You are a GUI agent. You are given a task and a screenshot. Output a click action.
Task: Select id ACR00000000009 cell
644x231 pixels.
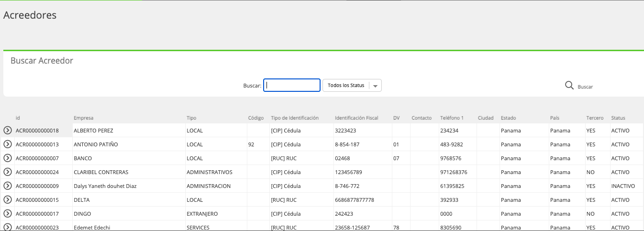point(43,186)
